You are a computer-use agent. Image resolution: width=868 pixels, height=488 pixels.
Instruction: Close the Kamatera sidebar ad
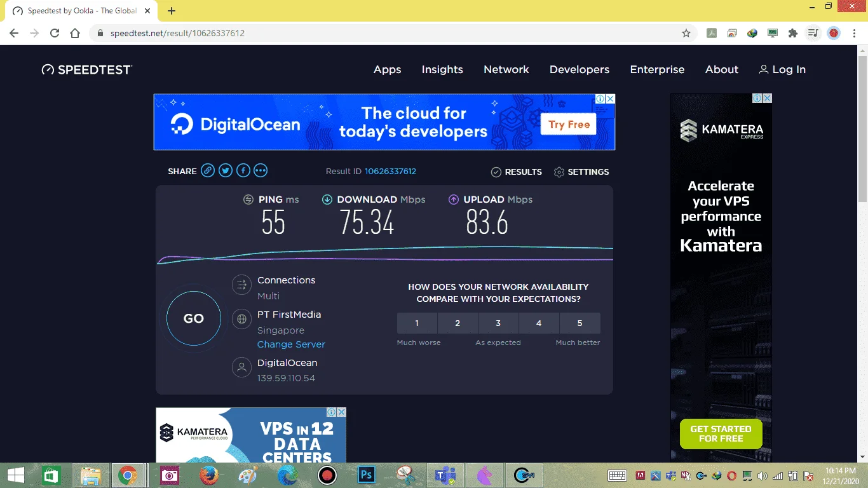(x=767, y=98)
